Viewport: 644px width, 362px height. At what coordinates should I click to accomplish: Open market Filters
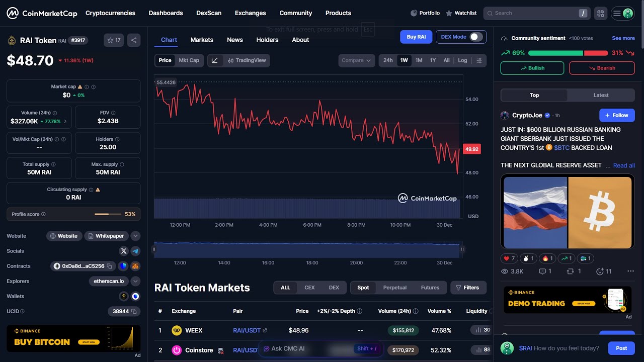tap(468, 288)
